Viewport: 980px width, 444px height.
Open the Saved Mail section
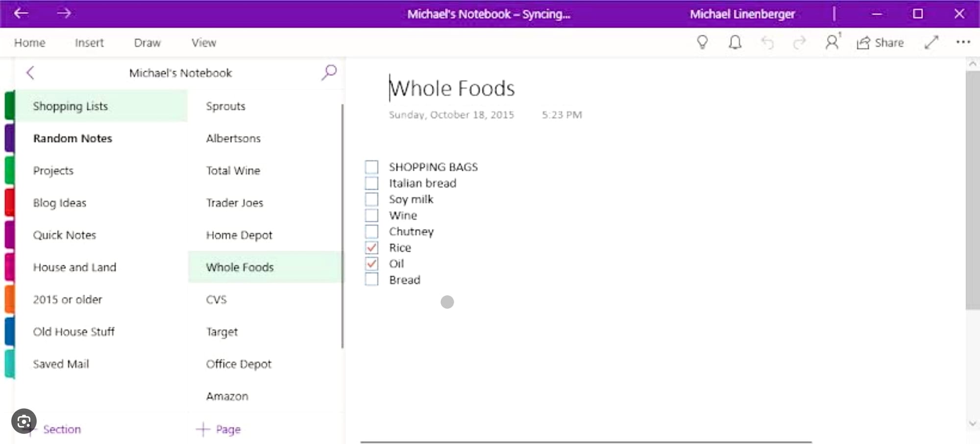pos(101,364)
